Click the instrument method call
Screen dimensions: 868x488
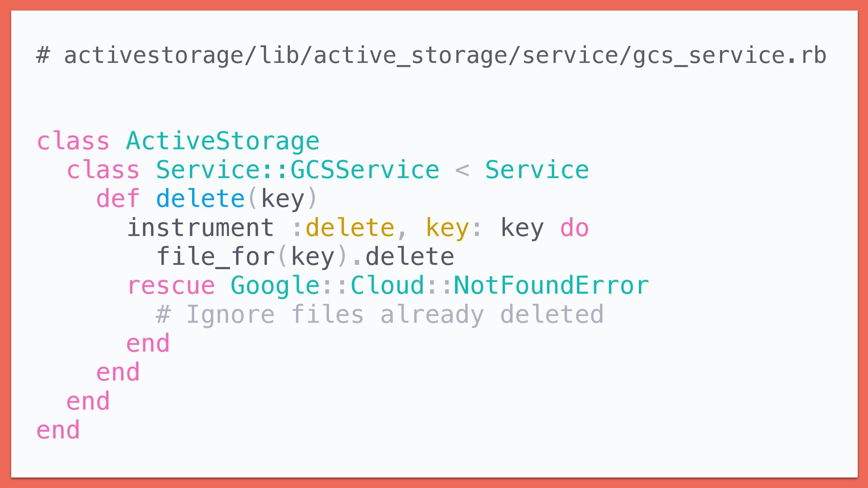200,228
